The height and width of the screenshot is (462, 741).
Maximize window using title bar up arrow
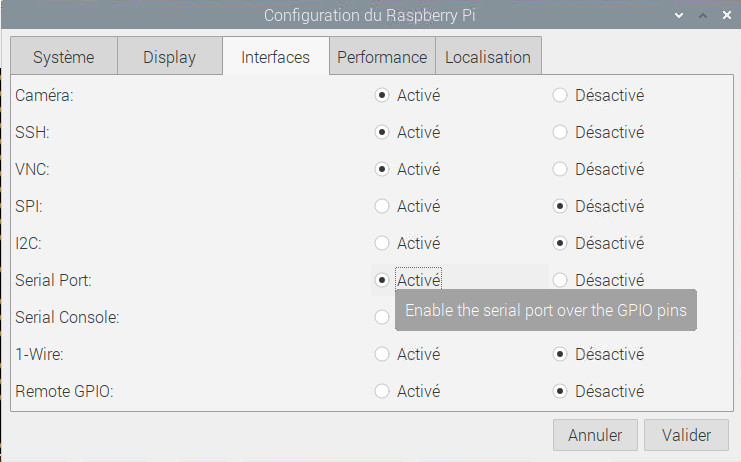click(703, 16)
